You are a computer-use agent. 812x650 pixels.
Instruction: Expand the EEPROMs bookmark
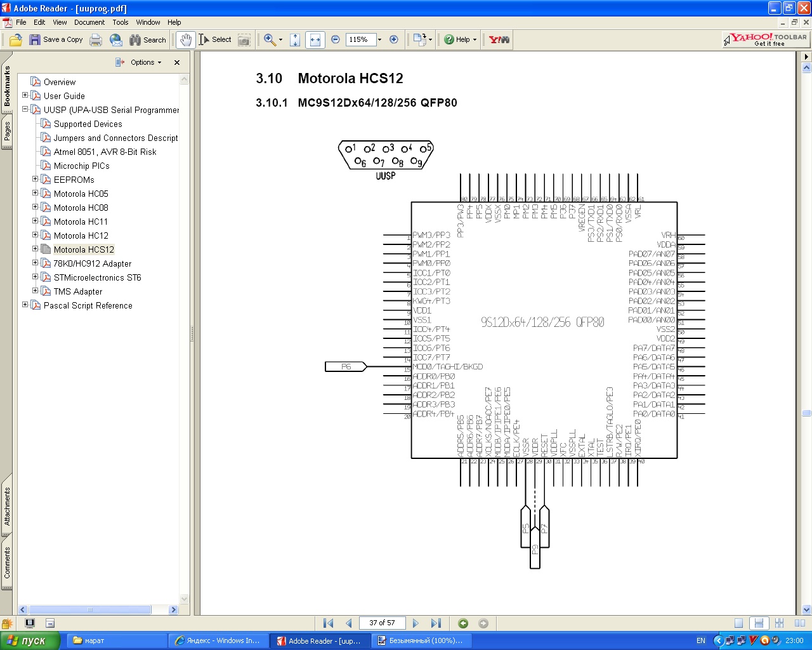pyautogui.click(x=36, y=179)
